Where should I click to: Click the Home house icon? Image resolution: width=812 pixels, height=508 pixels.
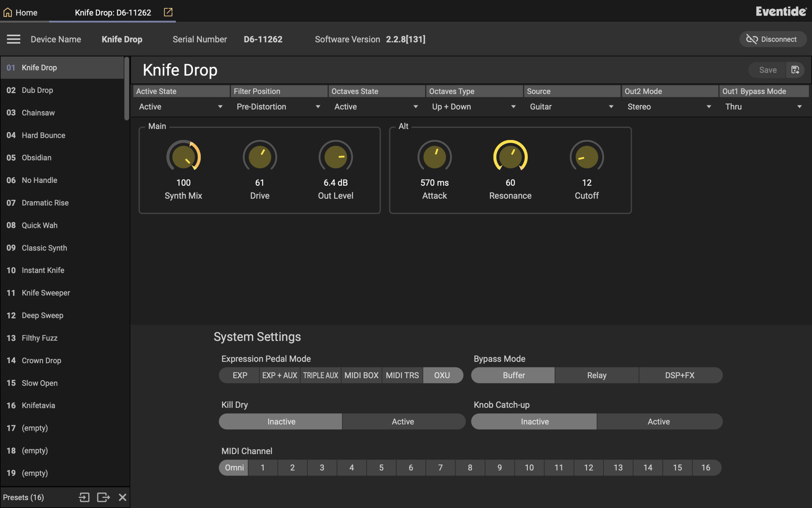point(7,12)
